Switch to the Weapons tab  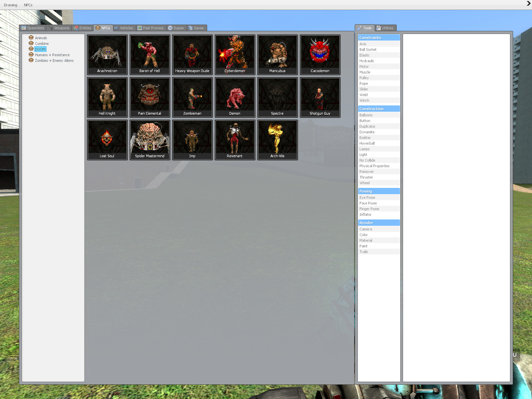pyautogui.click(x=59, y=28)
